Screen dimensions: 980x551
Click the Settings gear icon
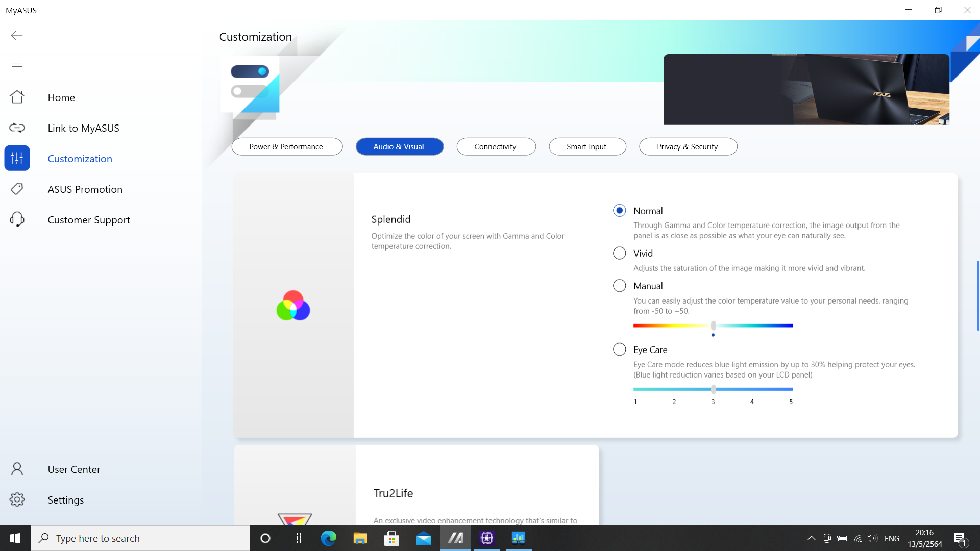[17, 499]
